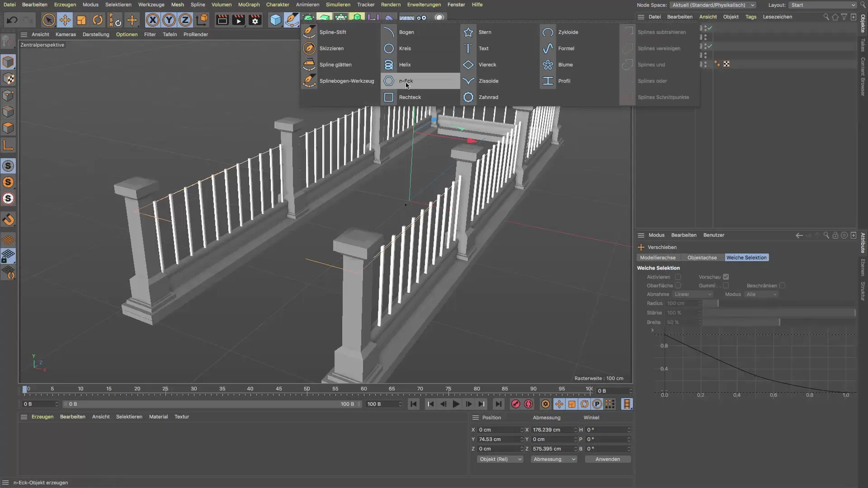Switch to Modellierachse tab

pyautogui.click(x=658, y=258)
